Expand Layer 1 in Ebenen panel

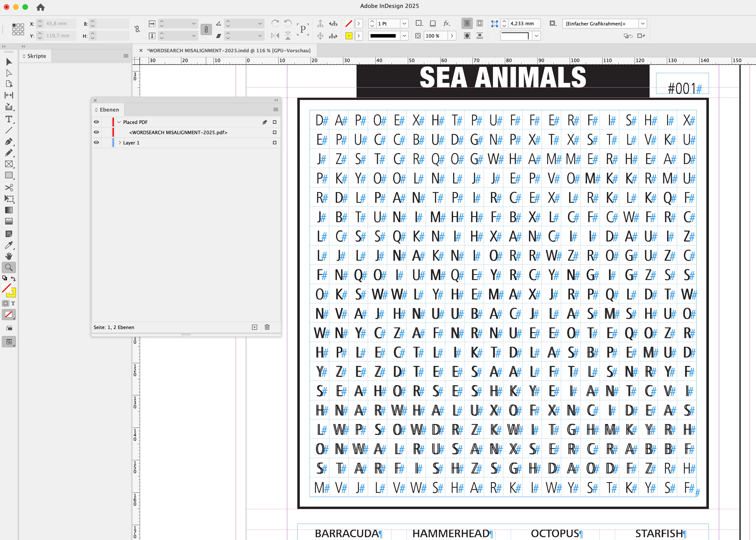tap(120, 143)
